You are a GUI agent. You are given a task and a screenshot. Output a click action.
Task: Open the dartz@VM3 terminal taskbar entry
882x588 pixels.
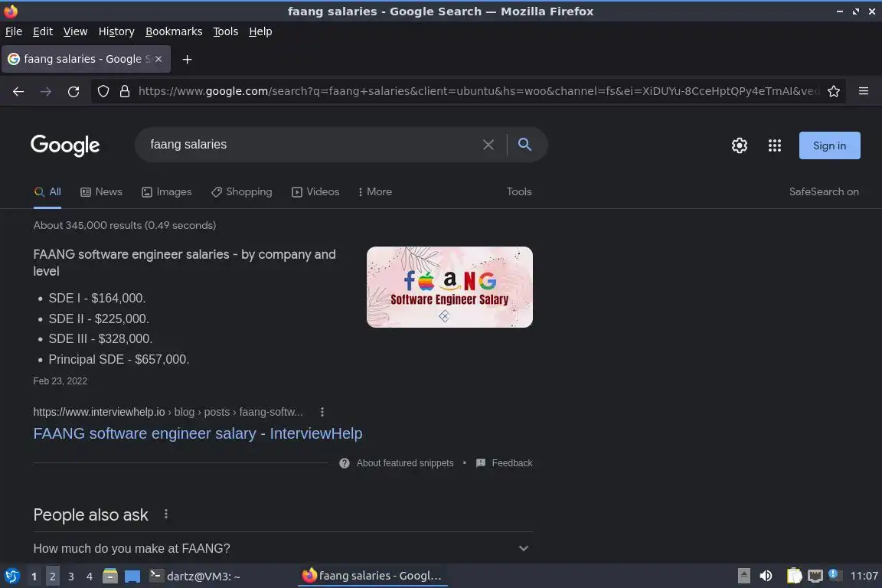195,577
